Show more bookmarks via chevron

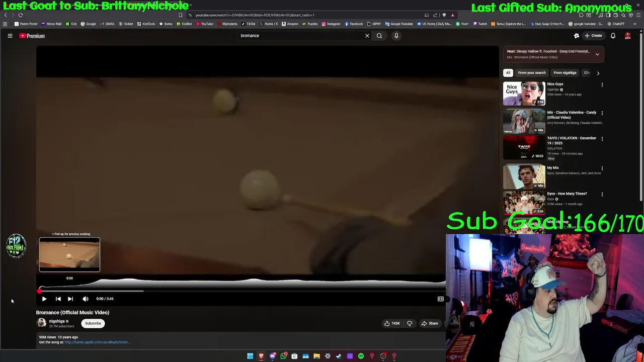(x=634, y=24)
